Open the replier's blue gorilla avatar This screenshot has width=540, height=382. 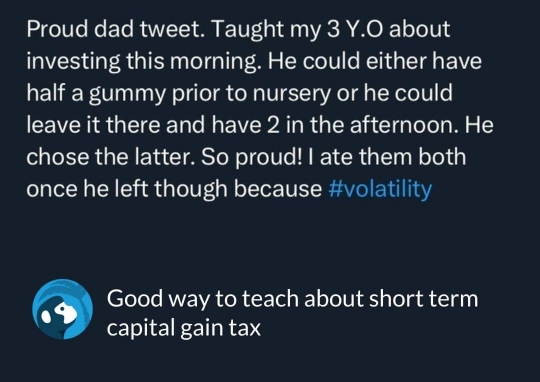63,309
